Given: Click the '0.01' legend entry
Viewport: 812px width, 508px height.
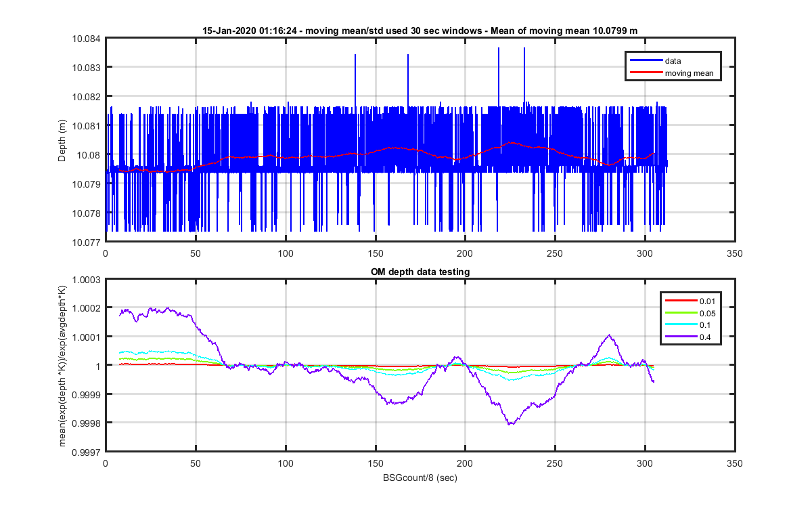Looking at the screenshot, I should (x=708, y=300).
